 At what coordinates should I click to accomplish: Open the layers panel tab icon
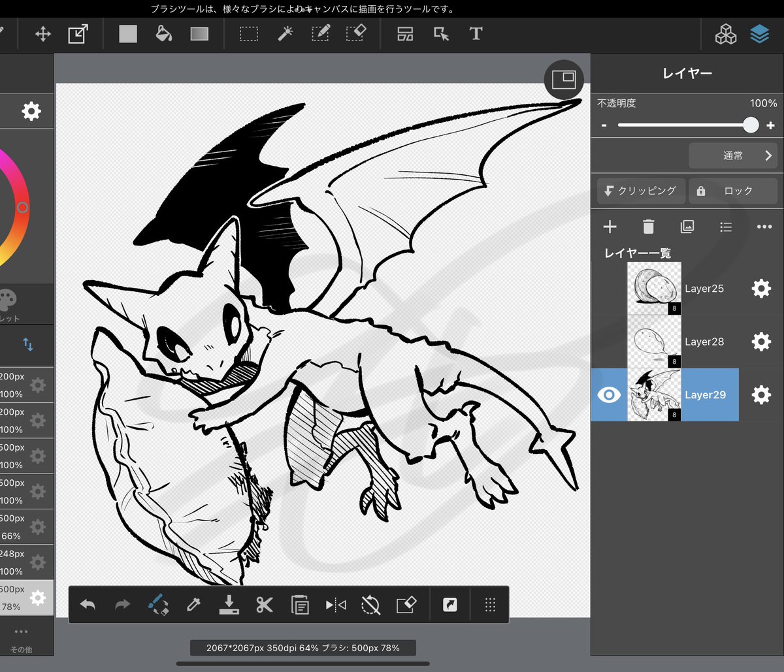(760, 34)
